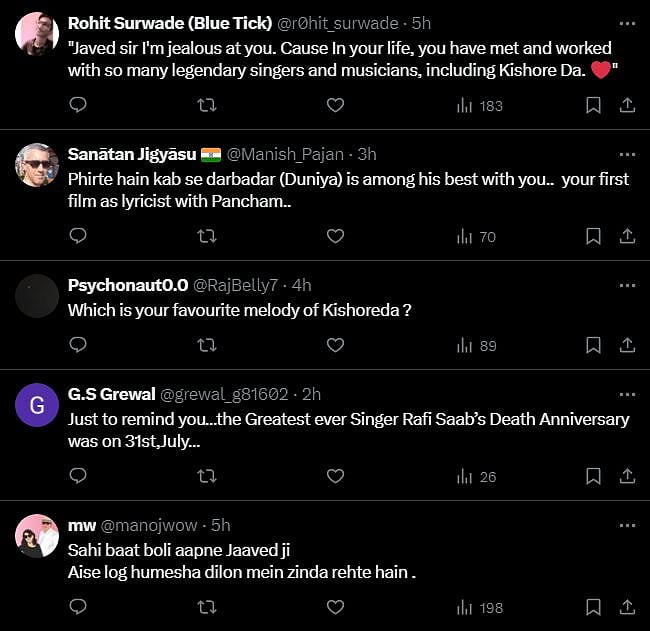The image size is (650, 631).
Task: Reply to the Psychonaut0.0 tweet
Action: tap(78, 345)
